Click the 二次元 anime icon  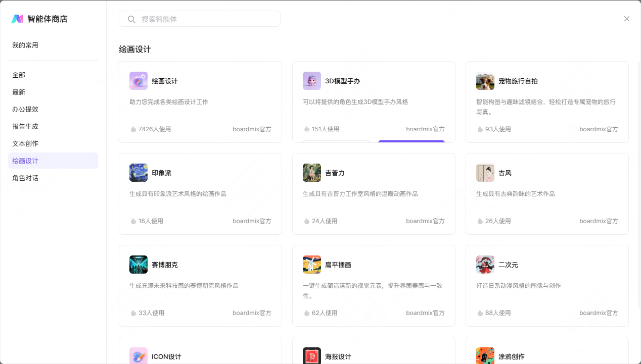tap(485, 265)
